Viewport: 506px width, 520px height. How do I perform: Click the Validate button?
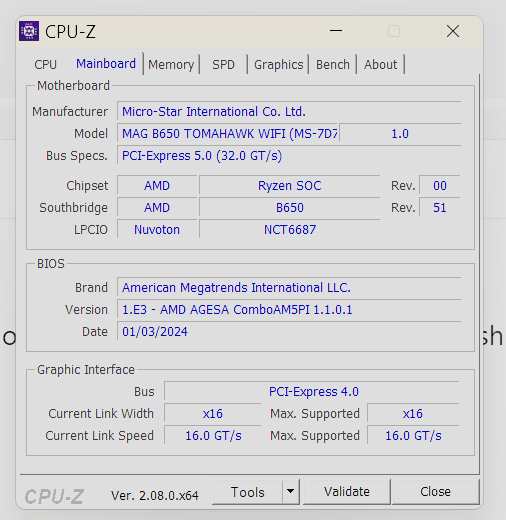pos(347,492)
